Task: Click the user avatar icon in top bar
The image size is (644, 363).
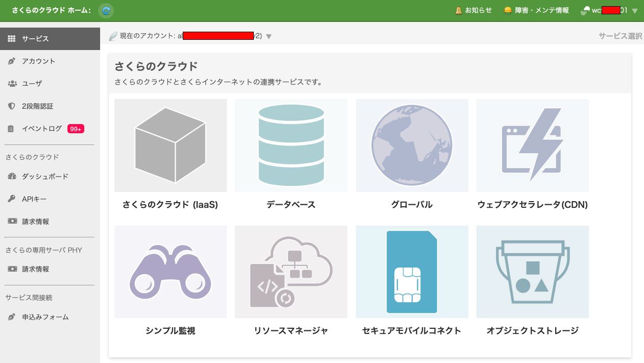Action: tap(585, 10)
